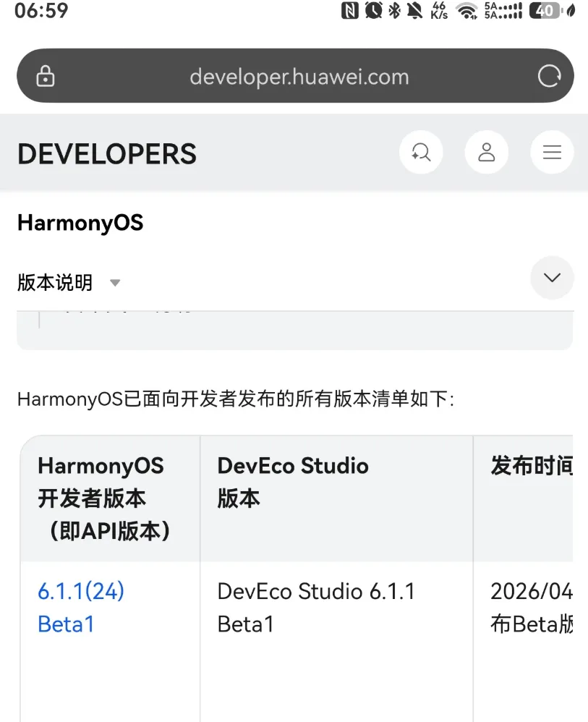This screenshot has width=588, height=722.
Task: Tap the lock icon in address bar
Action: click(45, 76)
